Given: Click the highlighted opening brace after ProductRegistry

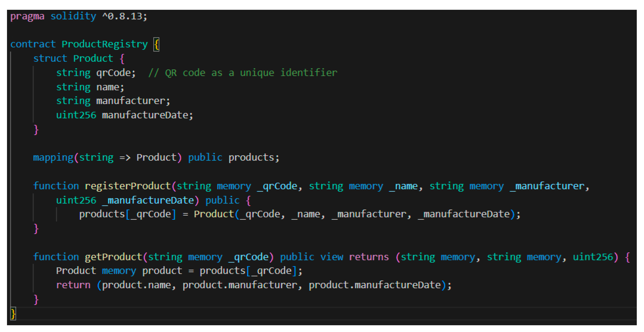Looking at the screenshot, I should point(157,44).
